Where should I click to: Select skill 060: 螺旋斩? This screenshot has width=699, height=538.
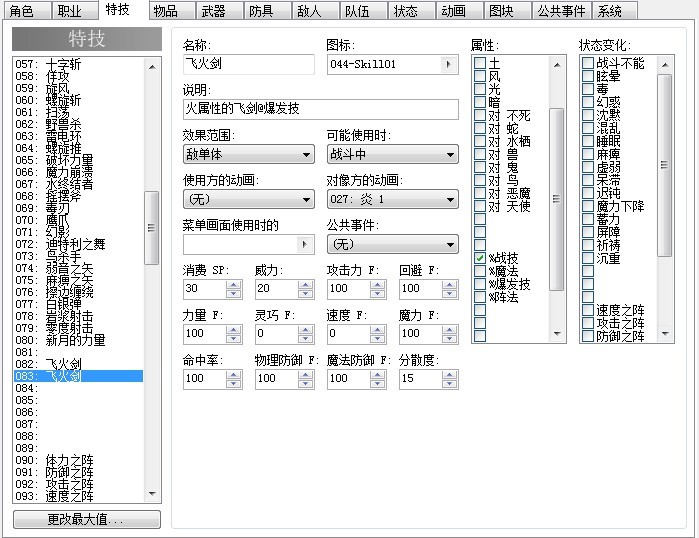(78, 100)
